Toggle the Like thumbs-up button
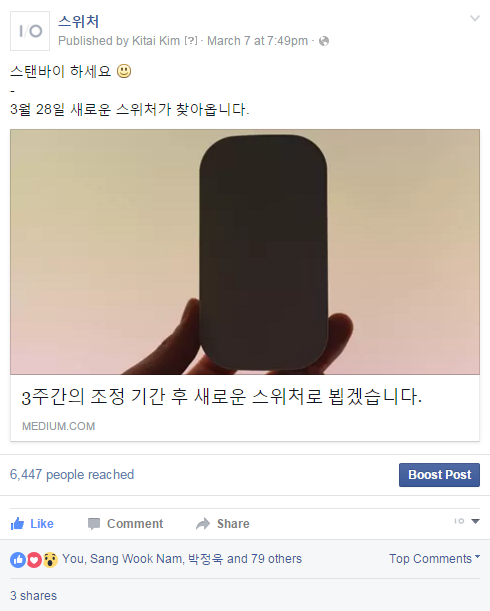The height and width of the screenshot is (611, 490). [x=32, y=524]
